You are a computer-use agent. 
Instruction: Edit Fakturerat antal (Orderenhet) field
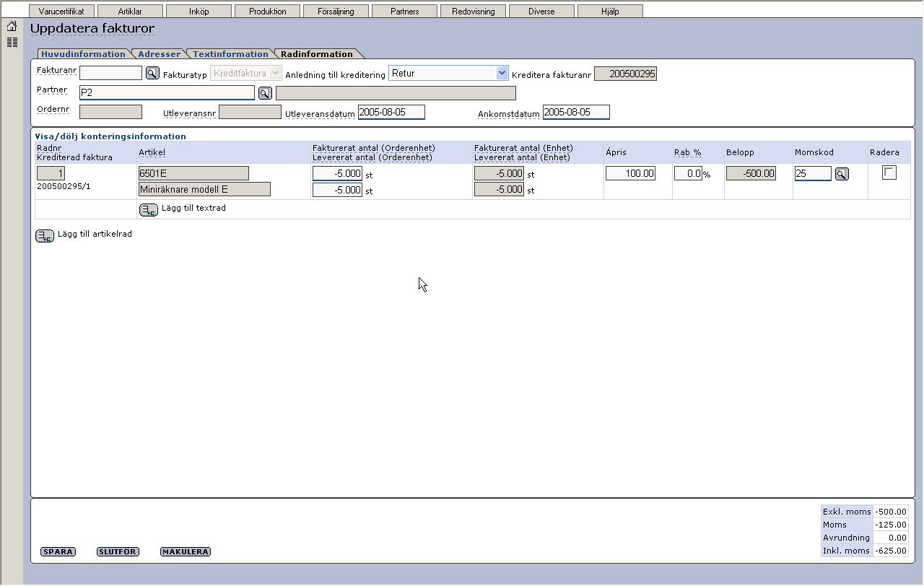[337, 173]
